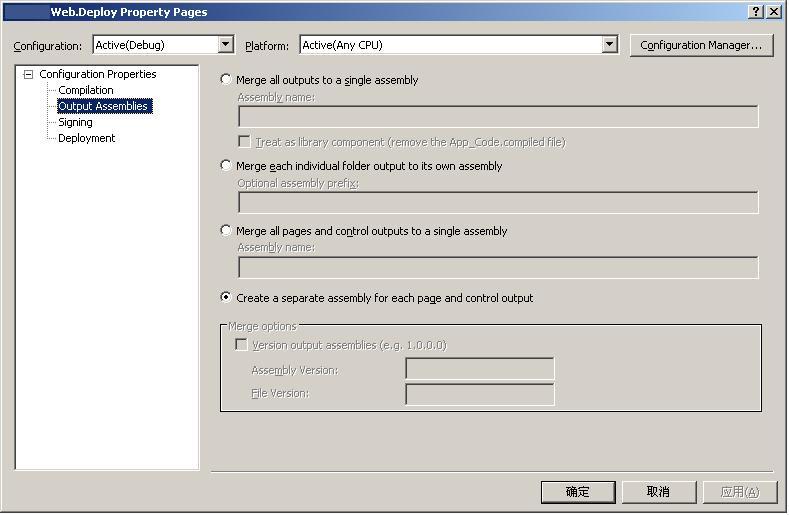Collapse the Configuration Properties tree node

pyautogui.click(x=28, y=74)
